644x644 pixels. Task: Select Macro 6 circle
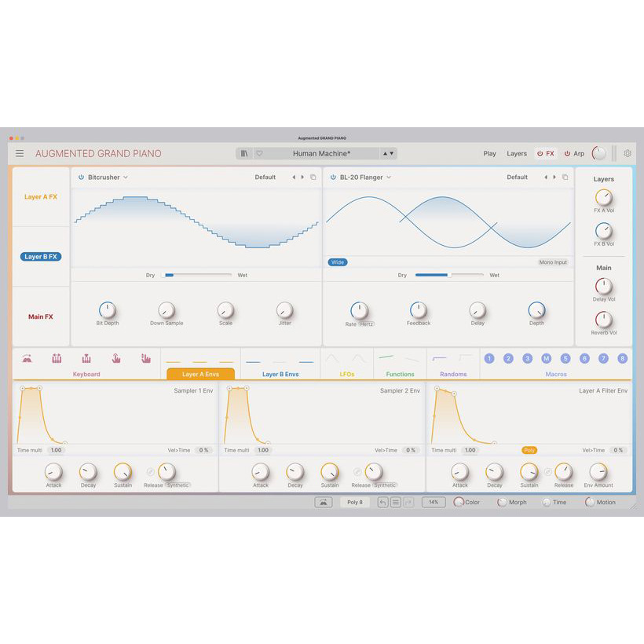click(x=584, y=359)
